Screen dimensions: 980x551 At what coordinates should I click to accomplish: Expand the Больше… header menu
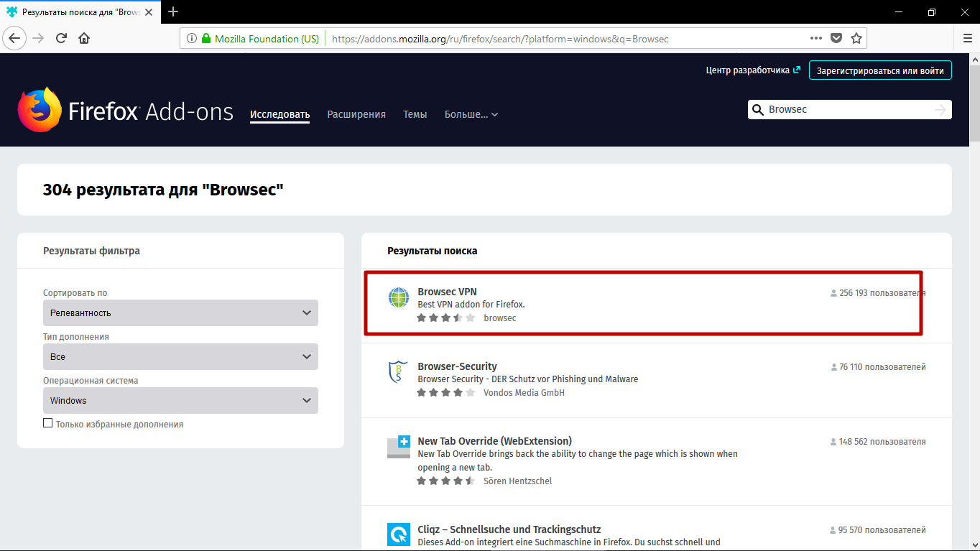471,114
